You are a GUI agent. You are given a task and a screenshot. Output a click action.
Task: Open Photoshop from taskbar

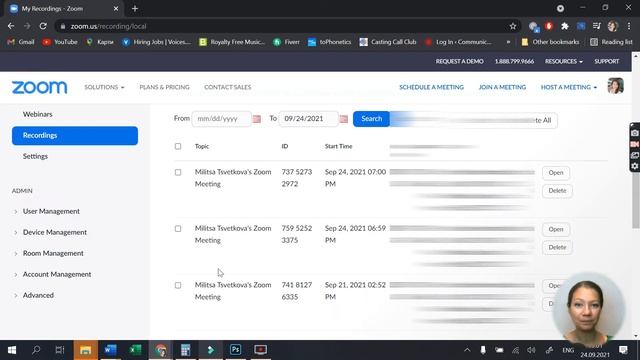(236, 350)
